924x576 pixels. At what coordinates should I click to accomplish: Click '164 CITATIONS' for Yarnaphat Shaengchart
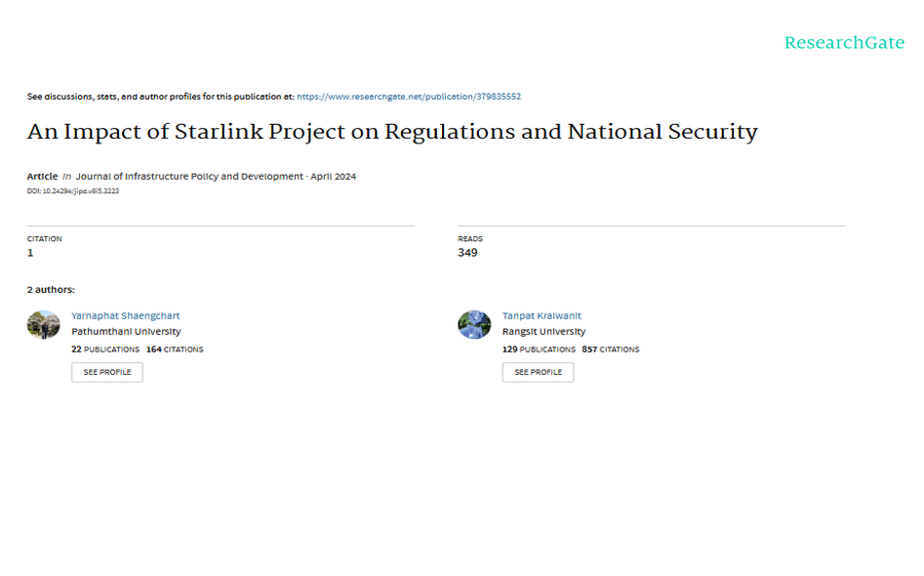[175, 350]
